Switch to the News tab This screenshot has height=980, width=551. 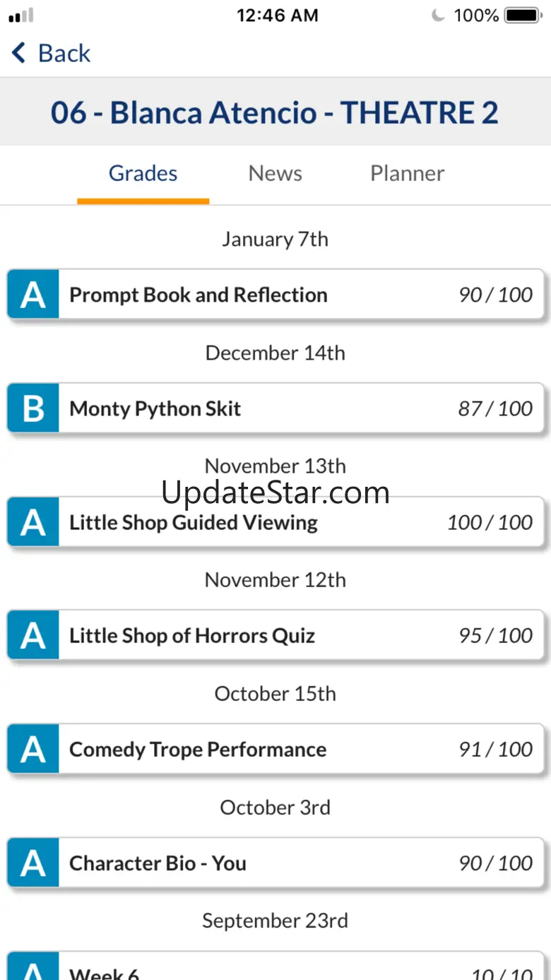point(275,174)
